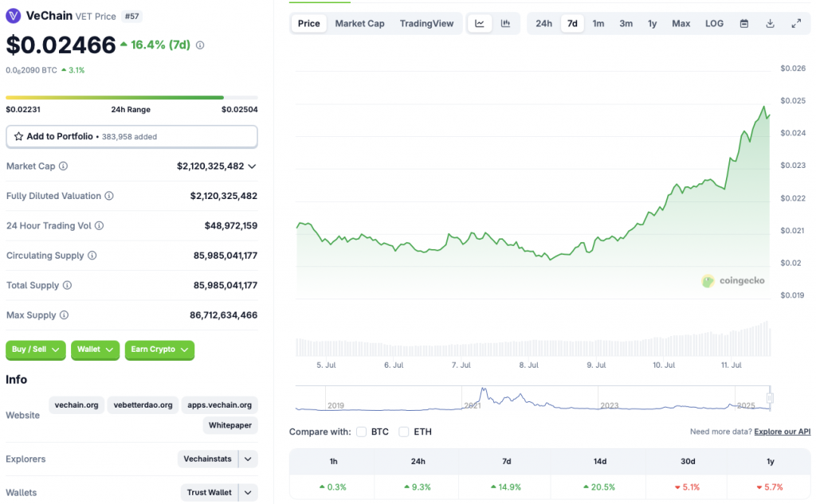Select the 3m time range

(626, 23)
